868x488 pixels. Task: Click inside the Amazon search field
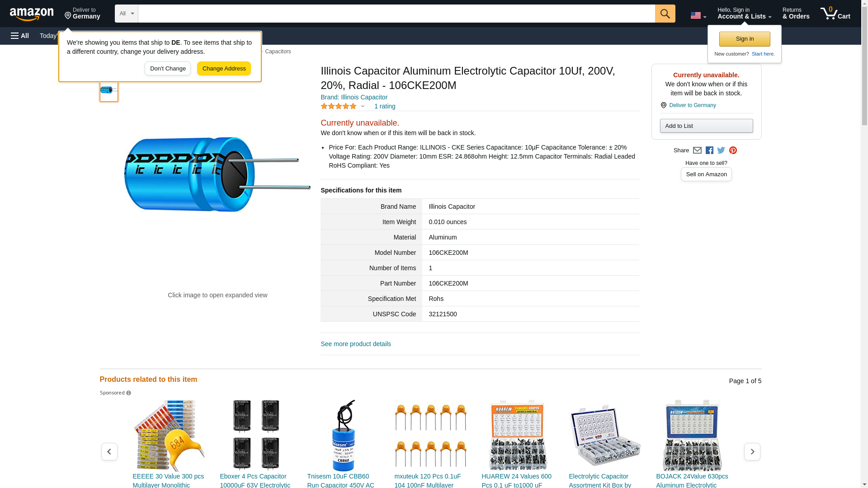[396, 14]
